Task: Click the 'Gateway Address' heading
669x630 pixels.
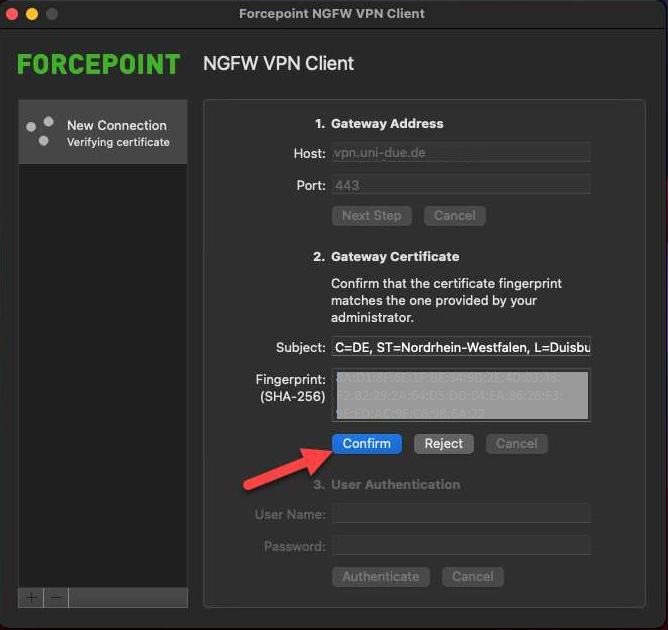Action: coord(387,124)
